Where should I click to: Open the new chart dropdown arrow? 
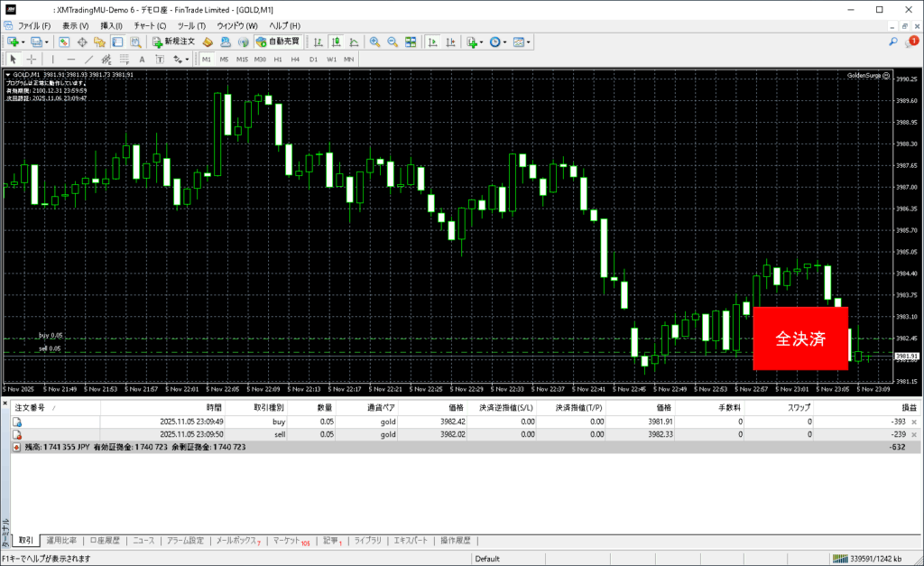pos(23,42)
